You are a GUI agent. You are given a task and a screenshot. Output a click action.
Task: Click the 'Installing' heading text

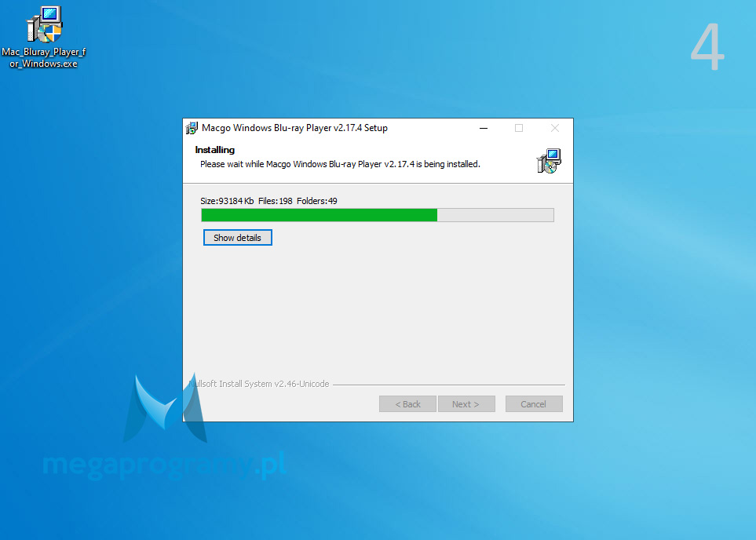click(214, 150)
